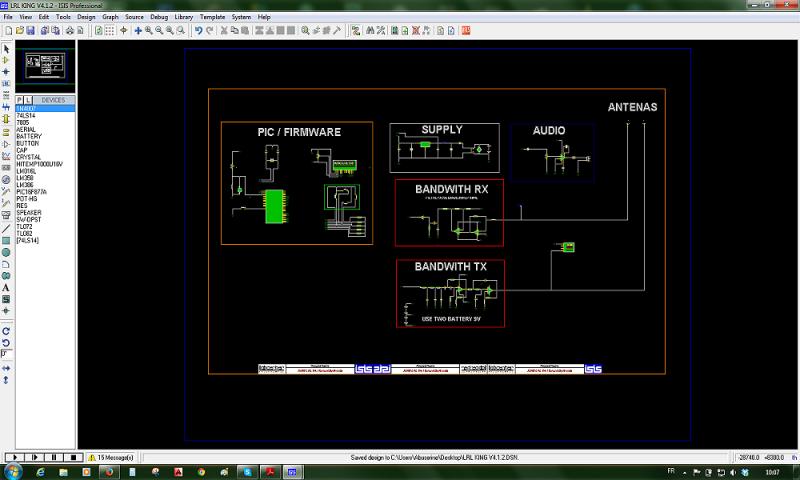Click the taskbar volume icon
This screenshot has width=800, height=480.
click(733, 472)
